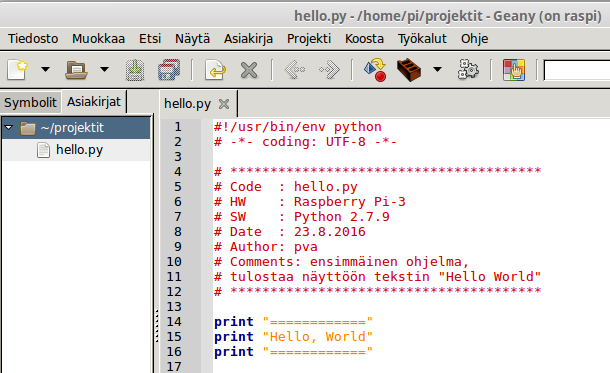
Task: Click the 'Author: pva' comment line
Action: click(x=266, y=247)
